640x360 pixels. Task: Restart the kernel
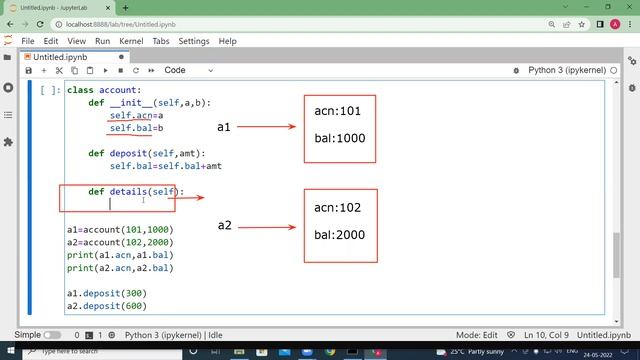point(136,71)
